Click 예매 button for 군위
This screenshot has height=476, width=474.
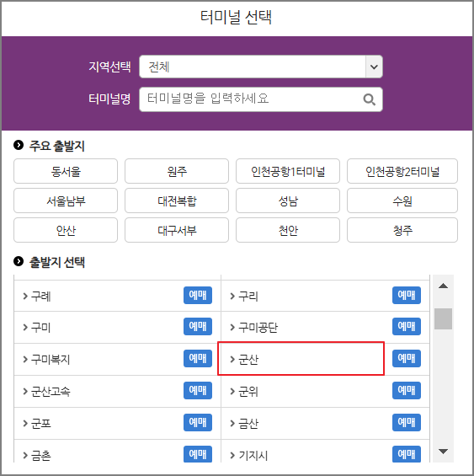(x=407, y=390)
